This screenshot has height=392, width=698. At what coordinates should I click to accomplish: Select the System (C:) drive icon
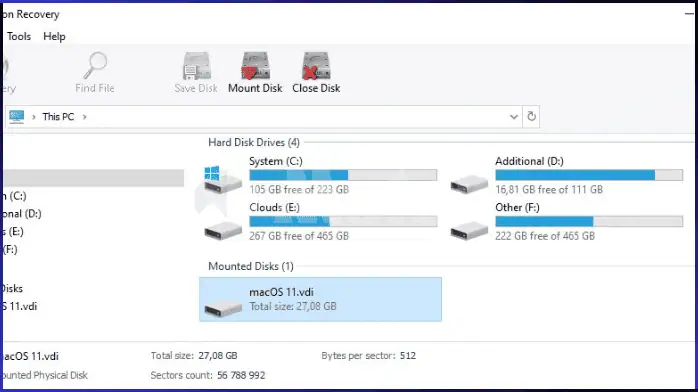point(222,179)
